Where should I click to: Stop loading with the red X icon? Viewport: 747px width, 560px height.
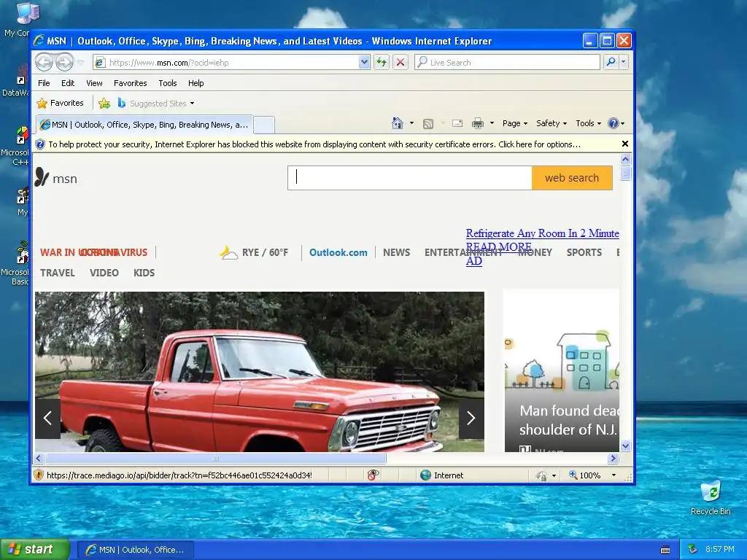coord(400,62)
